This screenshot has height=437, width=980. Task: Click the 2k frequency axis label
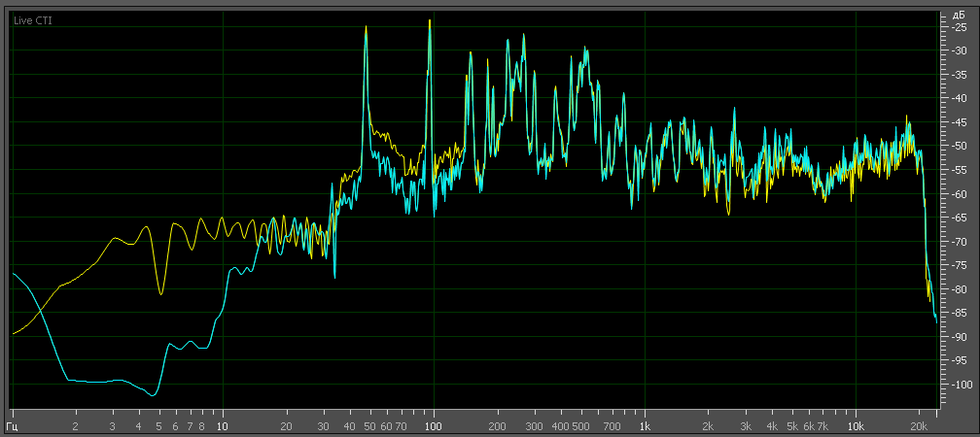click(707, 425)
